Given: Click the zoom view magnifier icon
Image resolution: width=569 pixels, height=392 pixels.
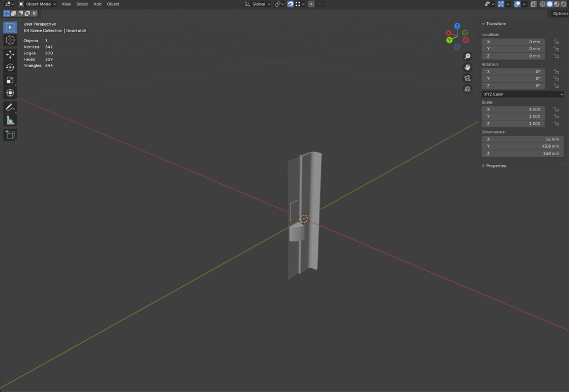Looking at the screenshot, I should (467, 57).
